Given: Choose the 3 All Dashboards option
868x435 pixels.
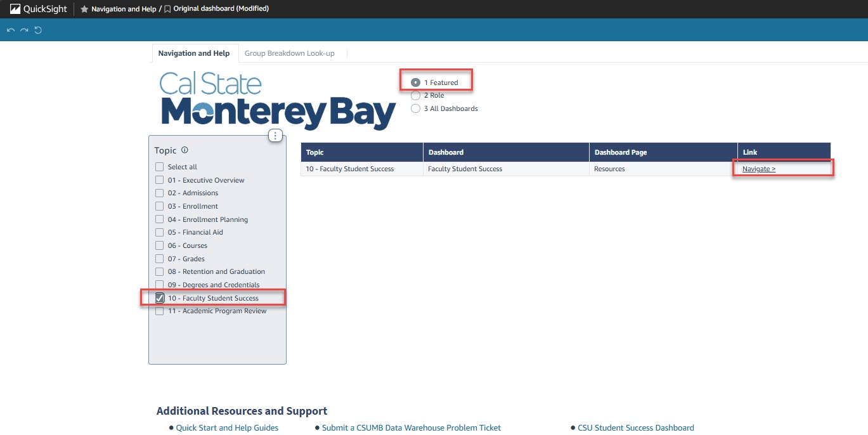Looking at the screenshot, I should click(x=416, y=108).
